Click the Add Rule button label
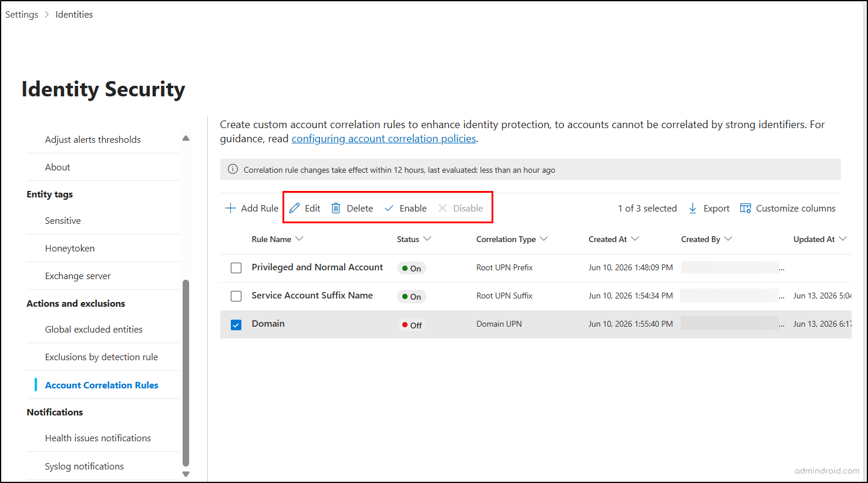 tap(260, 208)
